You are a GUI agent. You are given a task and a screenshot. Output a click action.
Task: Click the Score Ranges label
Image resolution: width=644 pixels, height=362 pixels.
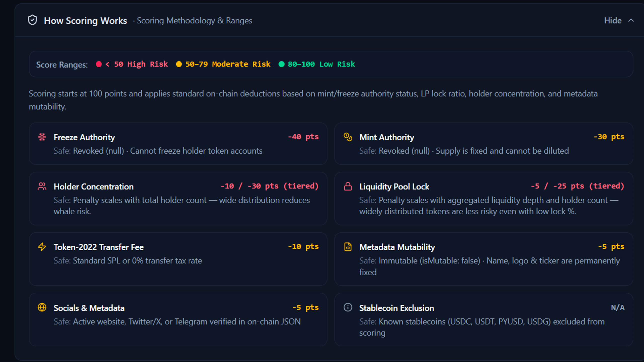[x=62, y=65]
